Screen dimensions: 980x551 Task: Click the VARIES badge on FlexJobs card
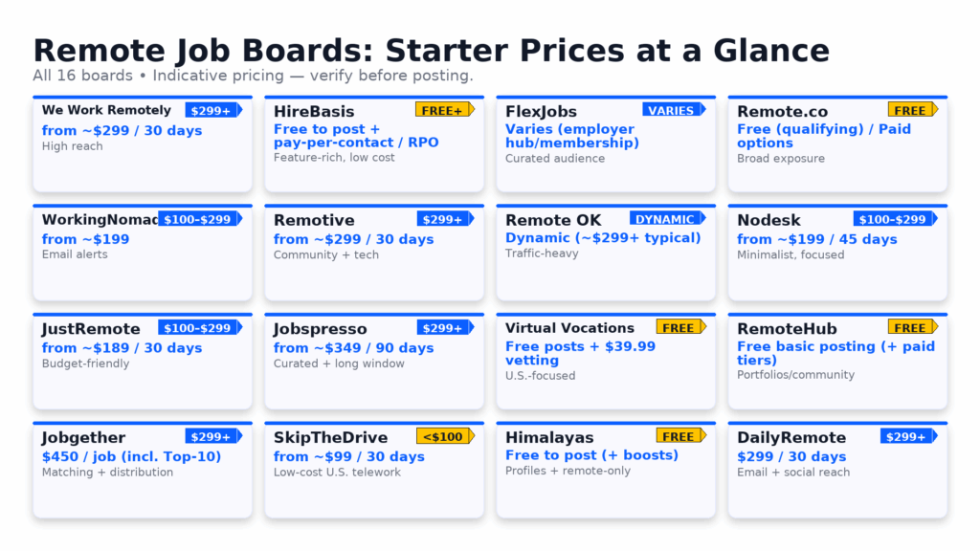(672, 110)
